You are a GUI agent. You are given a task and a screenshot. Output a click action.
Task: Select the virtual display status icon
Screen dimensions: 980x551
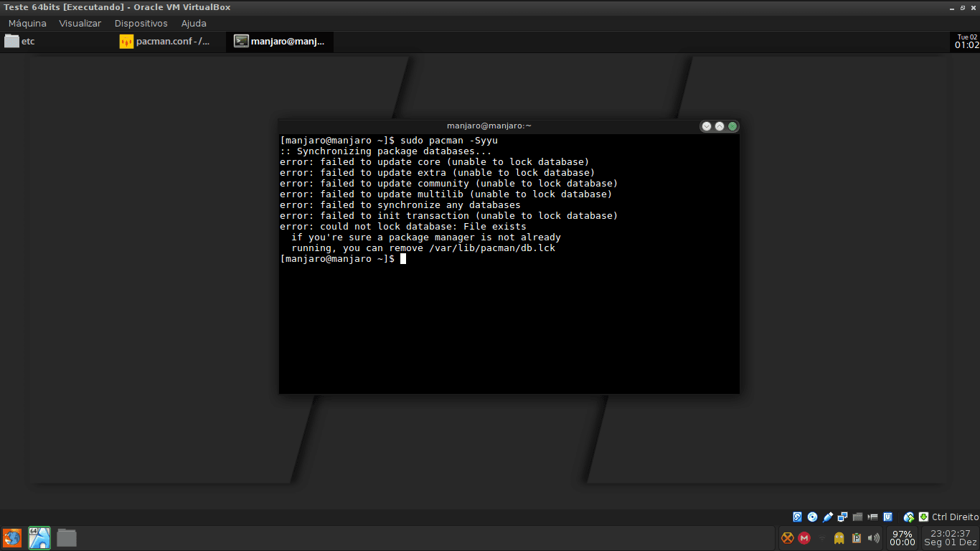click(857, 517)
